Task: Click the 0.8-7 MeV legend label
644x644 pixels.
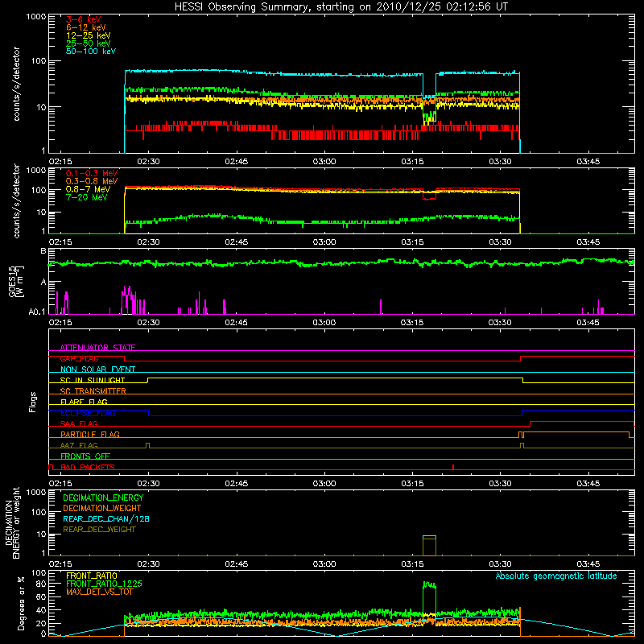Action: pos(88,189)
